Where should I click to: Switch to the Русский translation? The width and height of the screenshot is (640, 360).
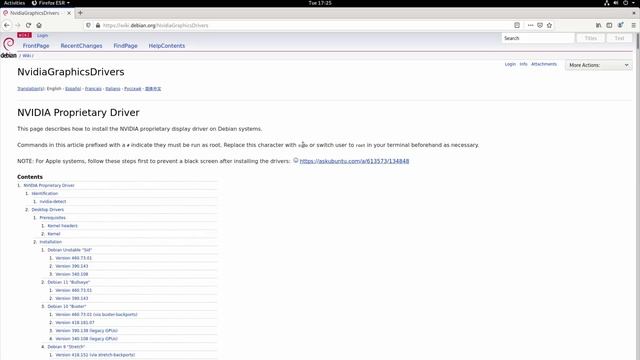click(133, 89)
